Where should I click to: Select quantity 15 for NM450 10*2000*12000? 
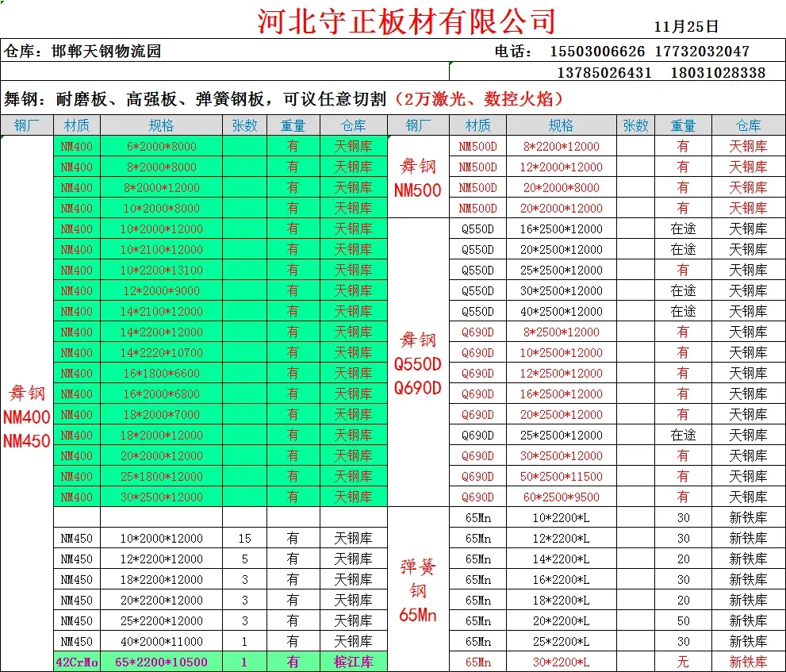pyautogui.click(x=244, y=538)
